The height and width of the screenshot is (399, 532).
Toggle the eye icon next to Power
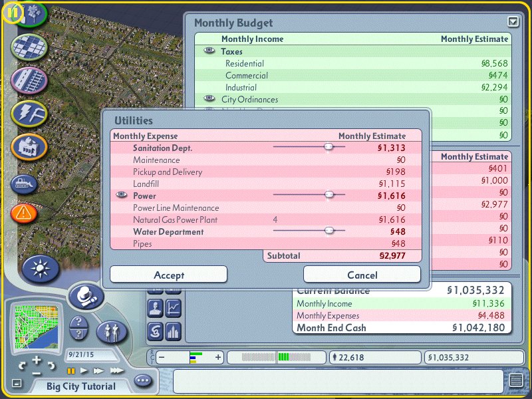coord(121,196)
